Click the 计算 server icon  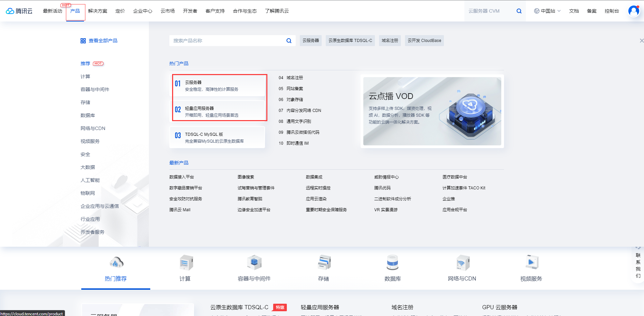pos(186,263)
